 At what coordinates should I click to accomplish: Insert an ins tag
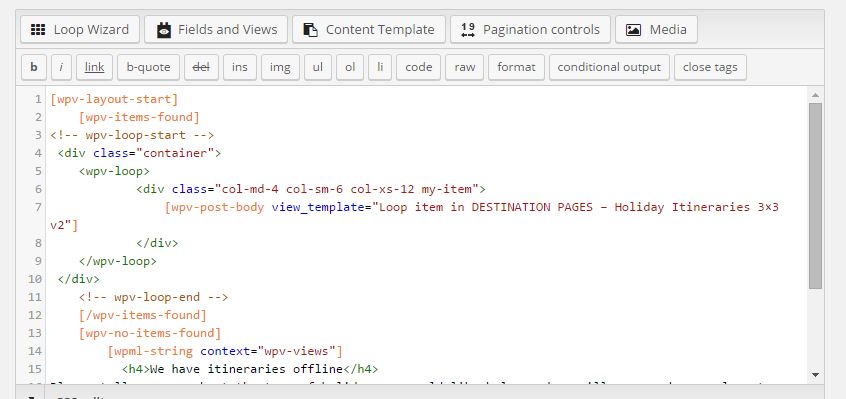[x=240, y=67]
